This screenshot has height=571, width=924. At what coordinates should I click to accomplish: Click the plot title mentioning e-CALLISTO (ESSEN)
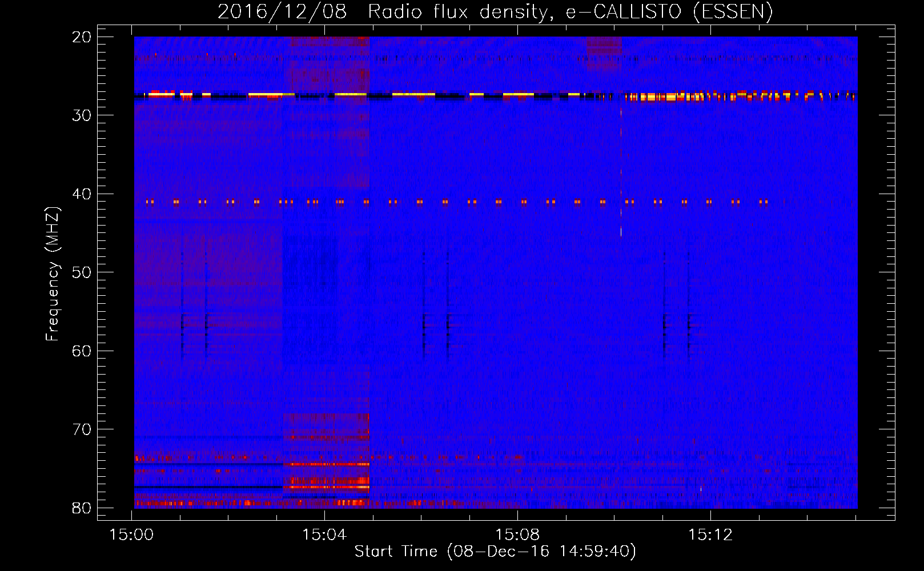495,12
